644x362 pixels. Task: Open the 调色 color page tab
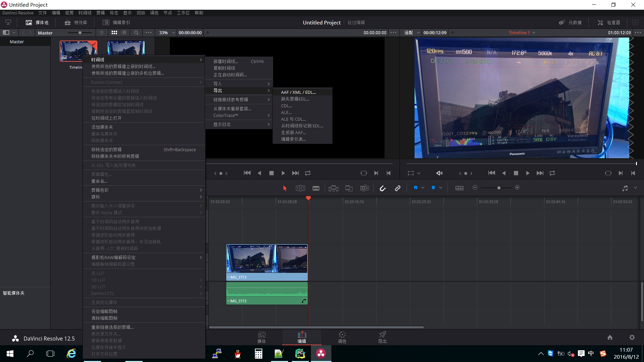(x=342, y=337)
